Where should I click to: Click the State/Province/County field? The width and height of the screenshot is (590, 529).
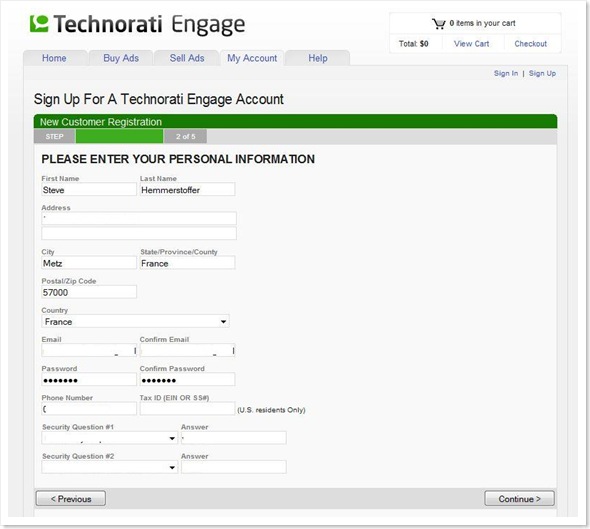pyautogui.click(x=187, y=263)
